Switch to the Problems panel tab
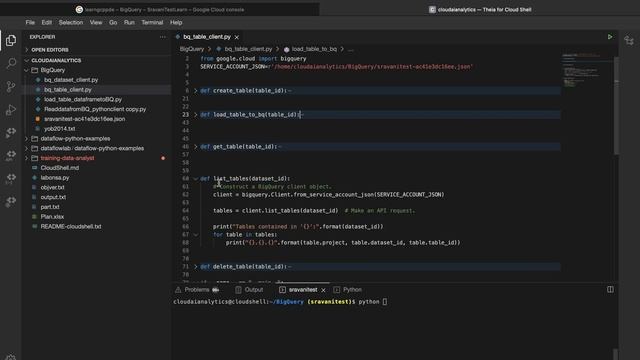 198,290
